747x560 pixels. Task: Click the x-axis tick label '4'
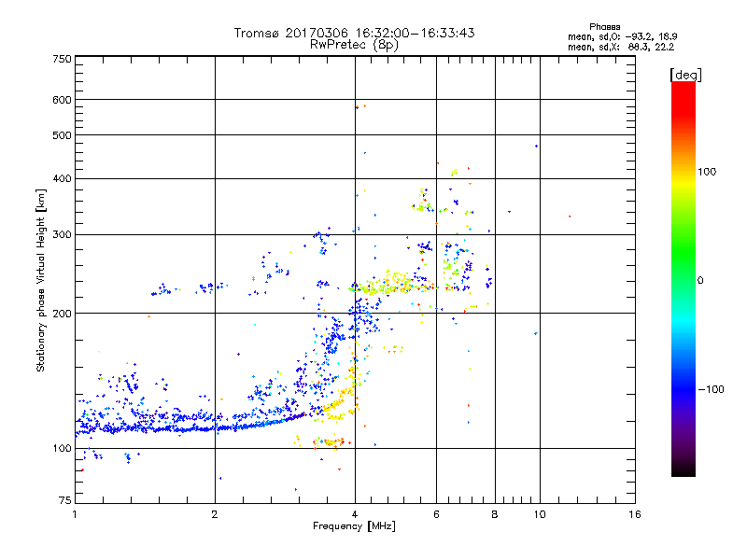(x=355, y=514)
